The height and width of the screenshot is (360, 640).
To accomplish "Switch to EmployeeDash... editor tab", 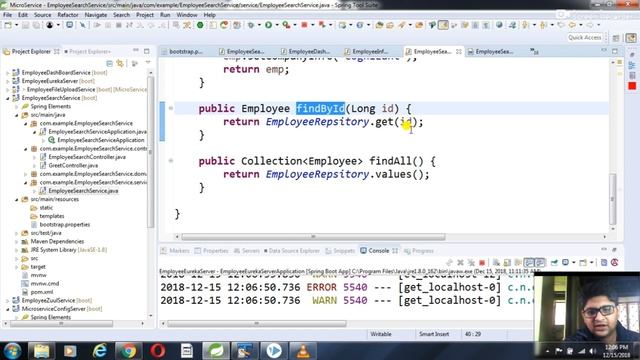I will (305, 51).
